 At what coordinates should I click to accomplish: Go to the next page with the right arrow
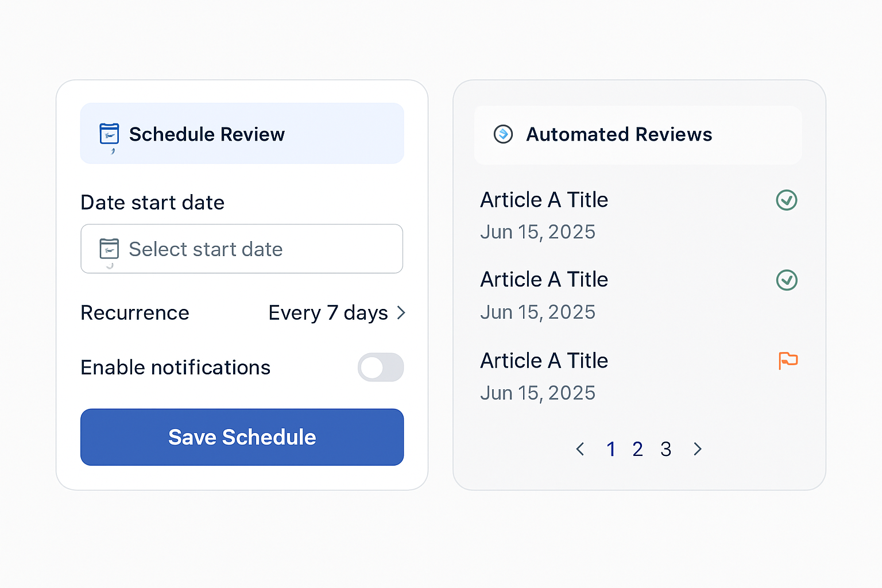(x=698, y=449)
